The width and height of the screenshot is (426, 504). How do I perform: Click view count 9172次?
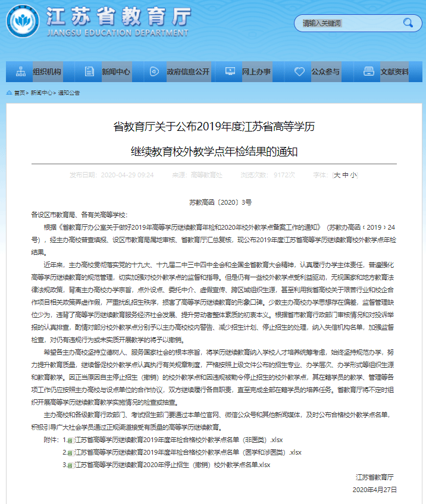pyautogui.click(x=284, y=175)
